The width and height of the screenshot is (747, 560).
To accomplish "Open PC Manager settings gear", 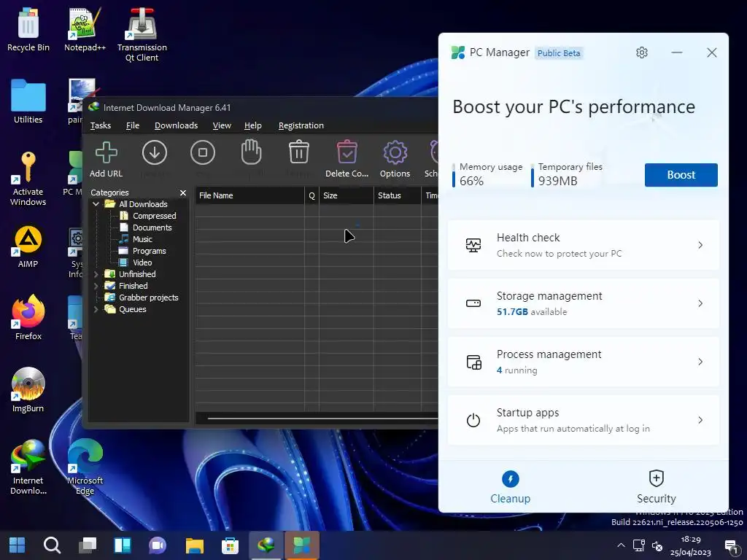I will click(642, 52).
